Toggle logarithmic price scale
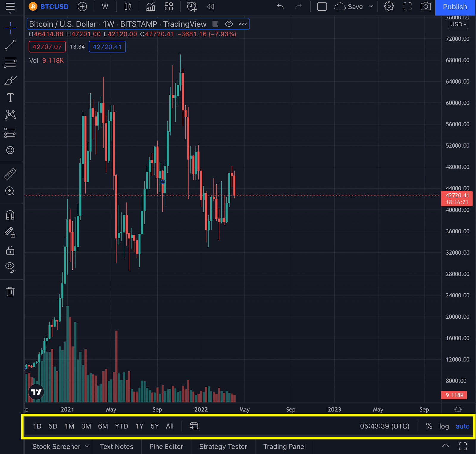Viewport: 476px width, 454px height. [x=444, y=426]
